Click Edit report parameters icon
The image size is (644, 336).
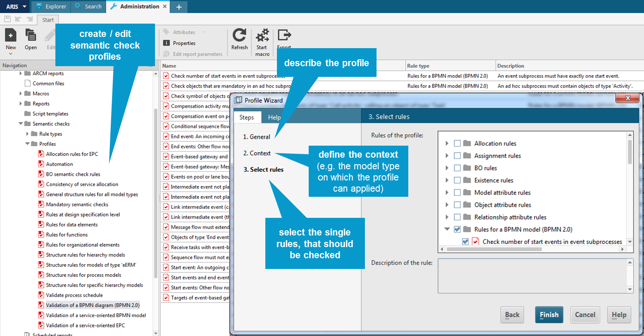167,54
